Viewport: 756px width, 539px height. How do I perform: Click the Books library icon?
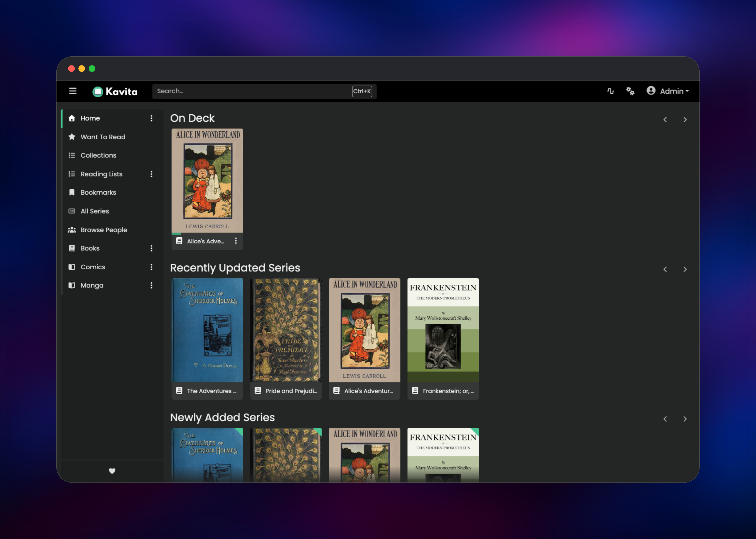[x=72, y=248]
